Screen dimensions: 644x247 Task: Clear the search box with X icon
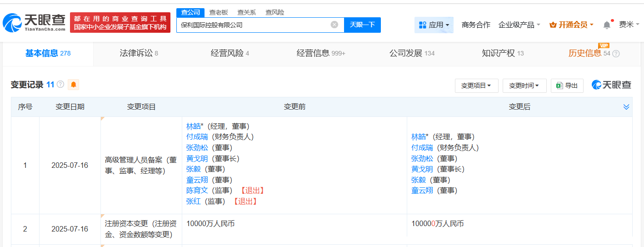tap(334, 25)
